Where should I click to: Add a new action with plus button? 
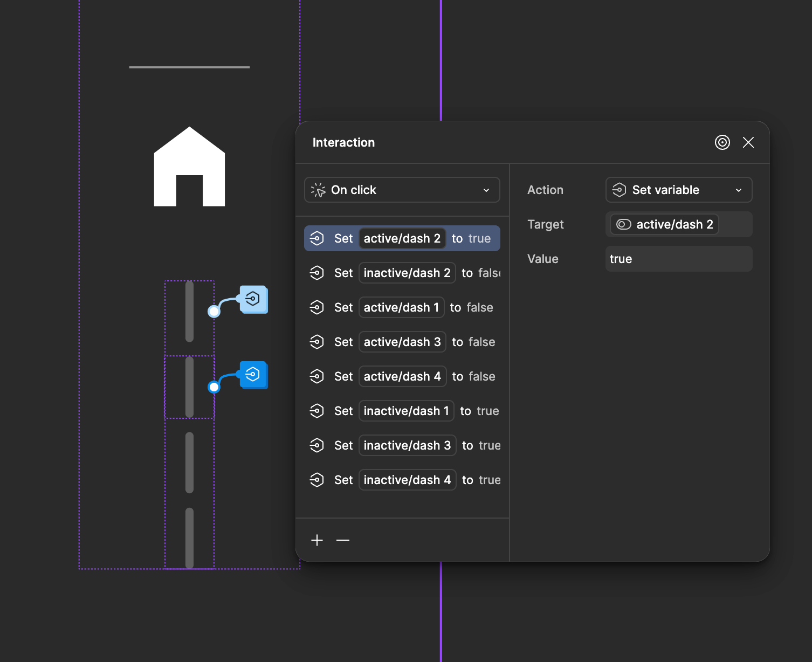pos(317,540)
